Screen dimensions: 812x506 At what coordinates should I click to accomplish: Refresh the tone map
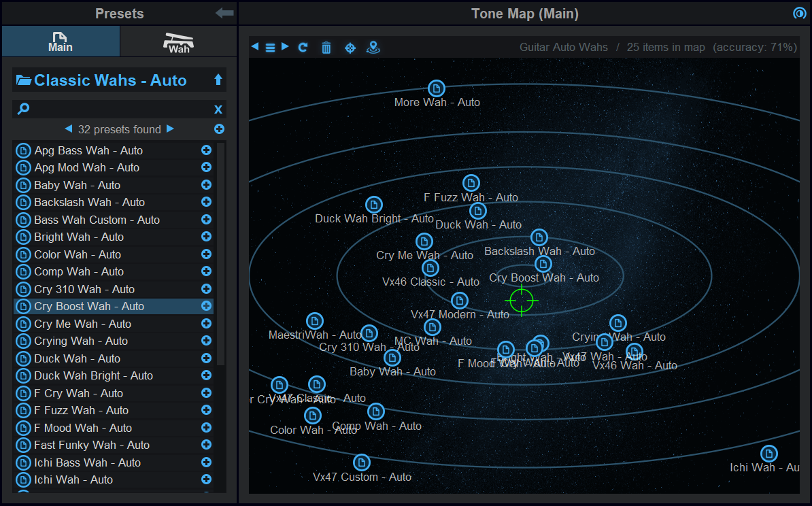tap(303, 48)
